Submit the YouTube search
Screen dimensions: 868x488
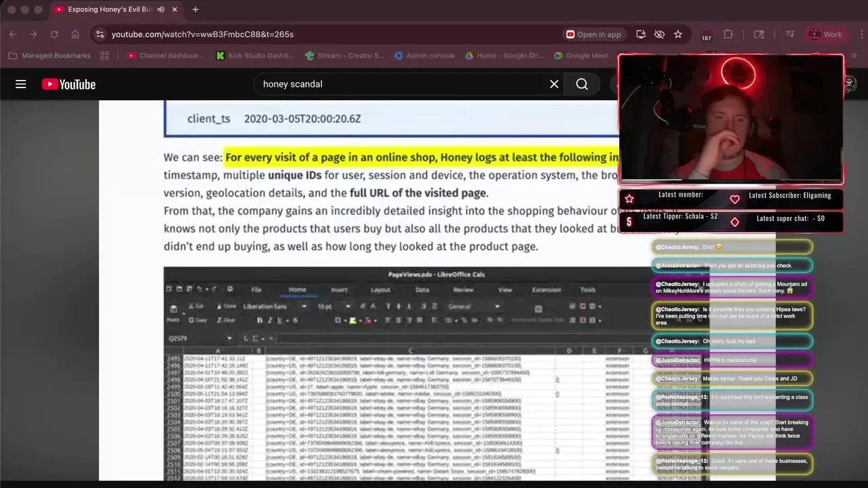[582, 84]
